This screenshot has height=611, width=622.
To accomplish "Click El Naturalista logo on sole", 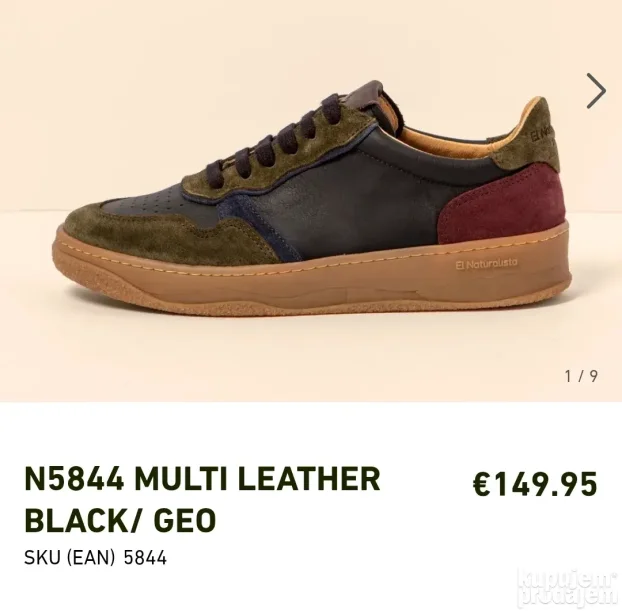I will [486, 264].
